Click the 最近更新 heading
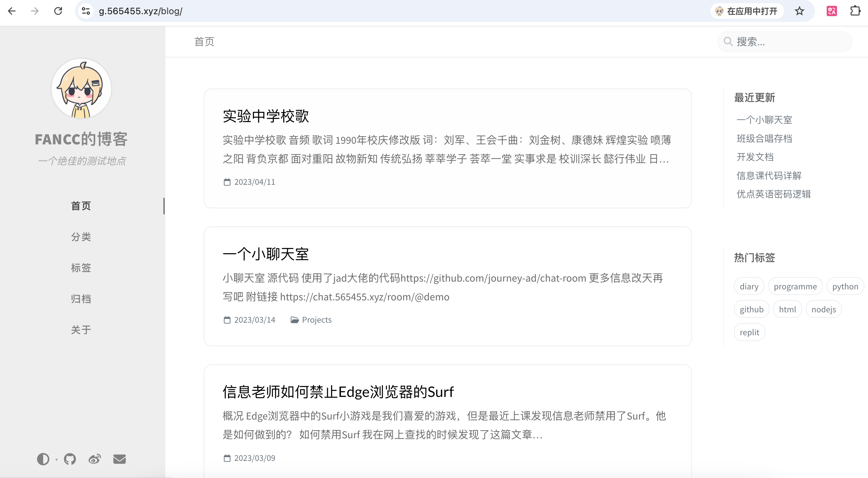 [x=754, y=98]
